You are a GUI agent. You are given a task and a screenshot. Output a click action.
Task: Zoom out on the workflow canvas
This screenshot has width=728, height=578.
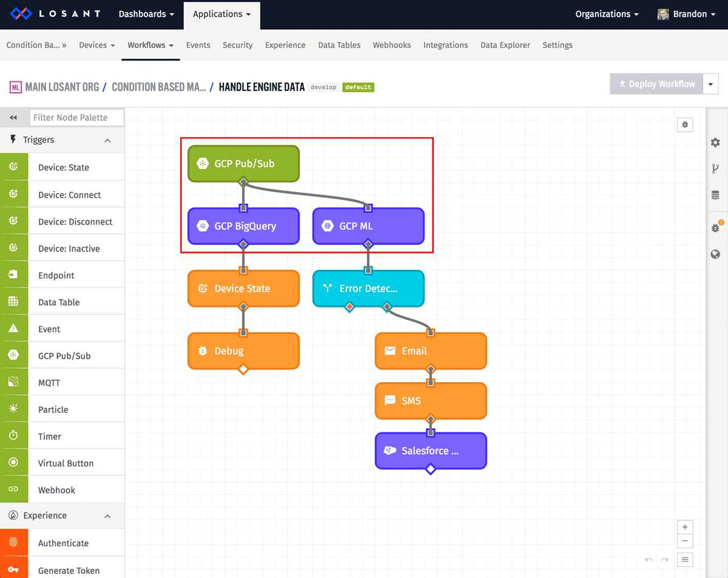click(x=685, y=541)
